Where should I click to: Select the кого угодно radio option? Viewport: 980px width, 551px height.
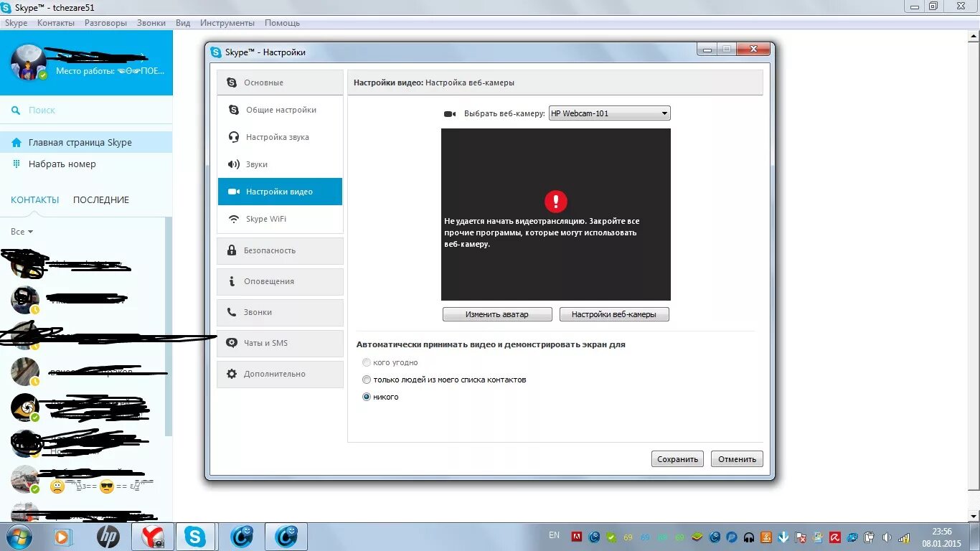(367, 362)
